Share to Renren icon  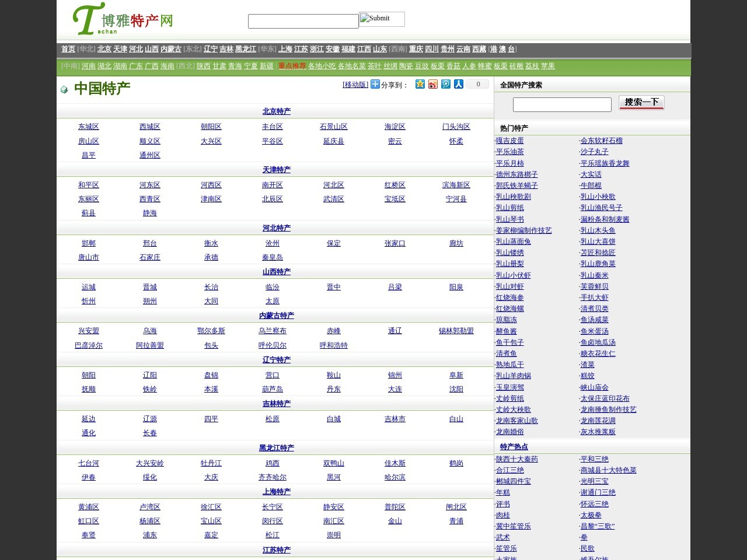[459, 84]
